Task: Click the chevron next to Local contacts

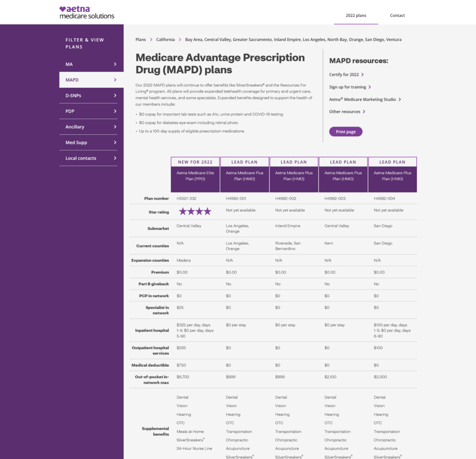Action: (115, 158)
